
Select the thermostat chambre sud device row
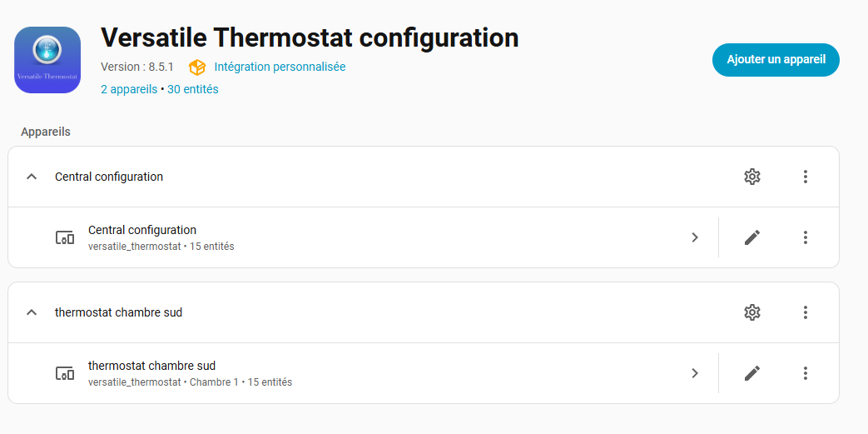pyautogui.click(x=333, y=373)
